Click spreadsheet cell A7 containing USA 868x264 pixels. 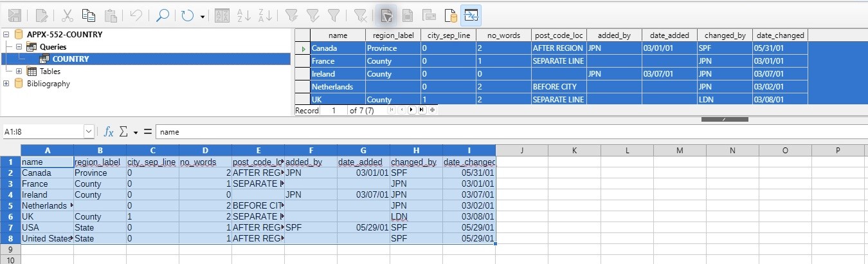click(x=47, y=227)
